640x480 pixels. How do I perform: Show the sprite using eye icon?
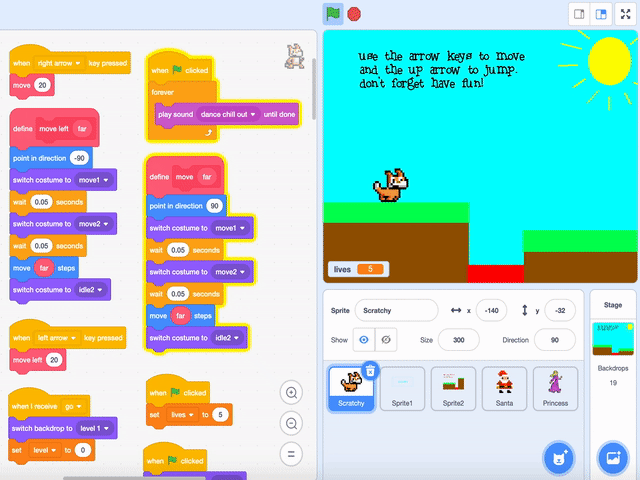(x=364, y=340)
